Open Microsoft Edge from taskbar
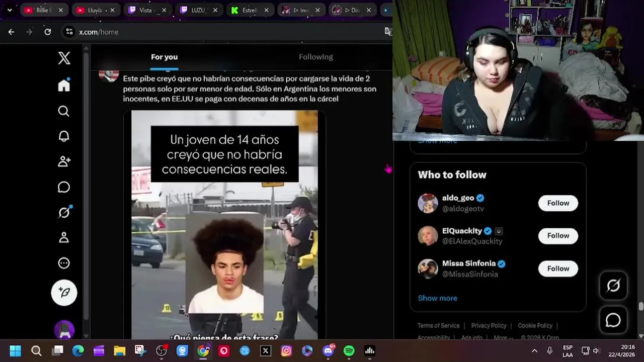Screen dimensions: 644x362 tap(78, 351)
